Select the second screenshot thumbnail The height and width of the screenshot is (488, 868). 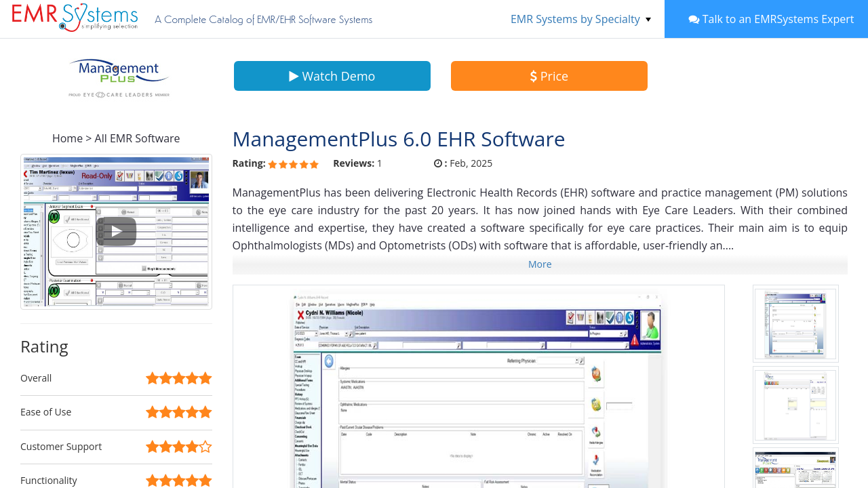pos(795,405)
